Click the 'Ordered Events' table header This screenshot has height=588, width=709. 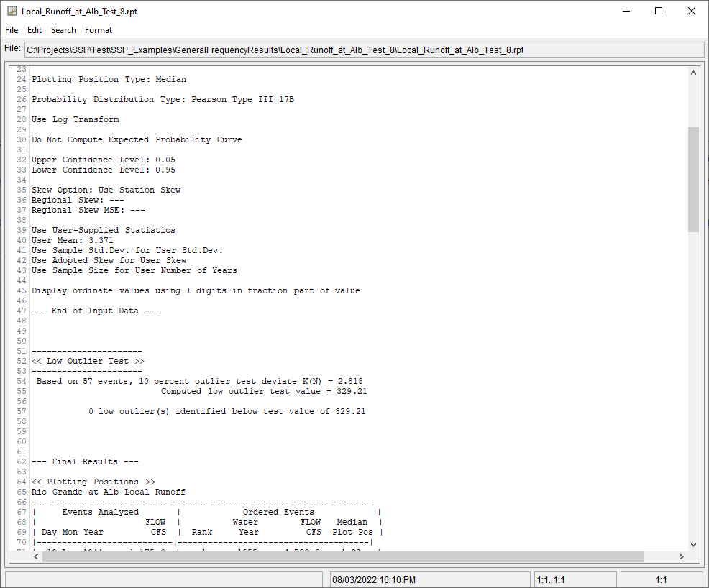[278, 512]
